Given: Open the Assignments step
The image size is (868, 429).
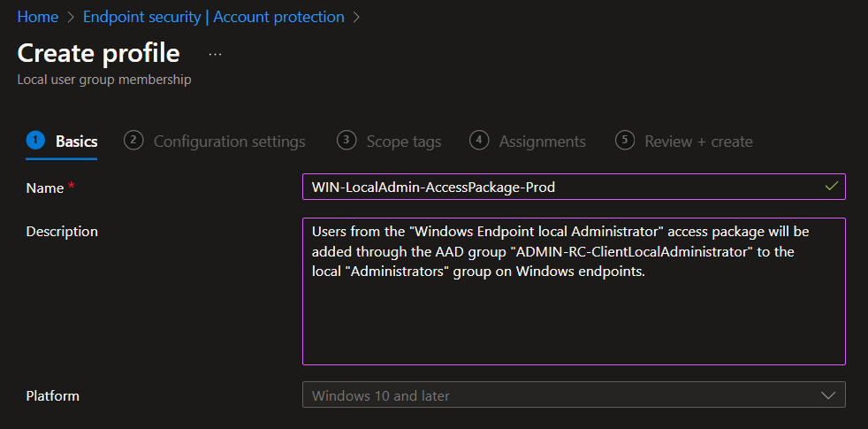Looking at the screenshot, I should pyautogui.click(x=542, y=142).
